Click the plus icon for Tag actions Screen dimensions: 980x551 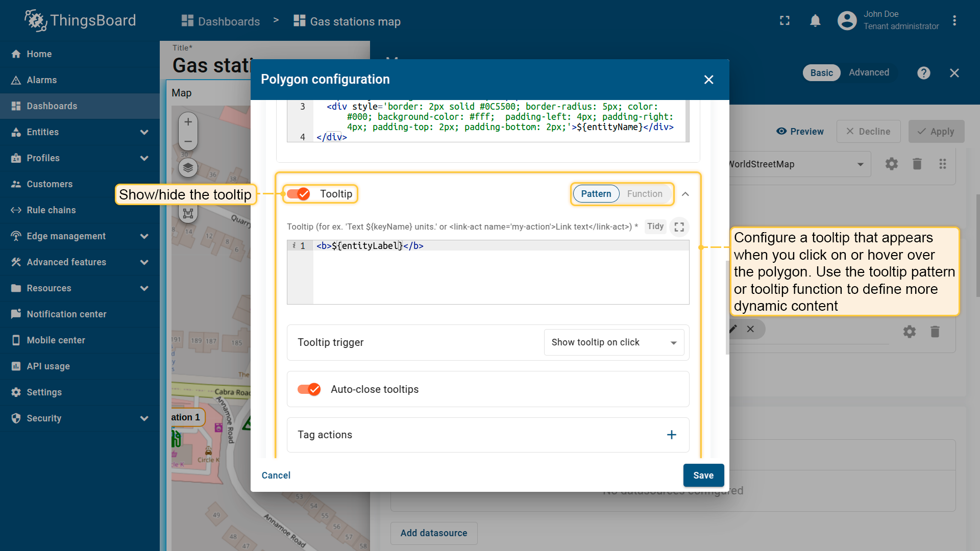(671, 435)
